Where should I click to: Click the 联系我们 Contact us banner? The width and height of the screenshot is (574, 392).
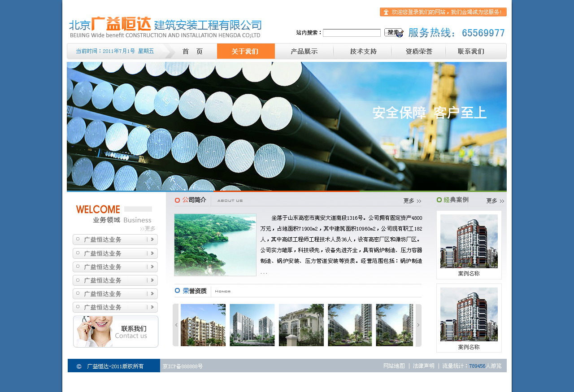[x=116, y=331]
